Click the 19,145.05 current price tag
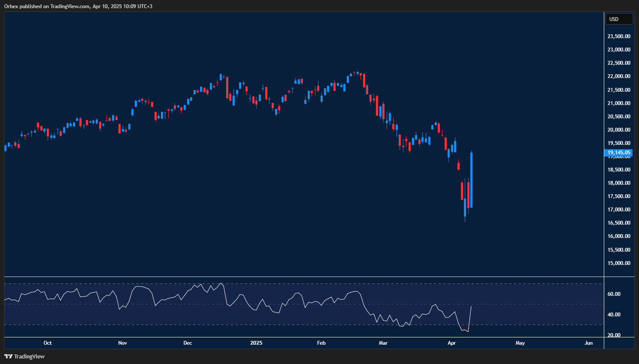639x364 pixels. (x=618, y=153)
